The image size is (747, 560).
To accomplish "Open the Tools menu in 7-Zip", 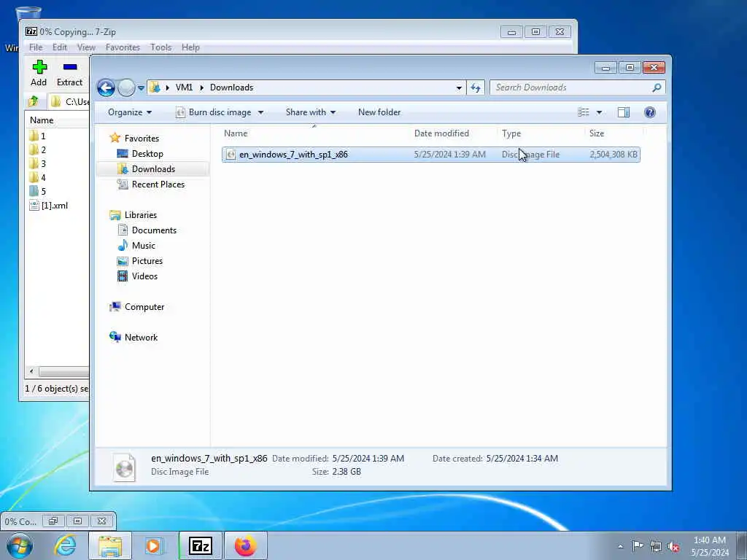I will click(161, 47).
